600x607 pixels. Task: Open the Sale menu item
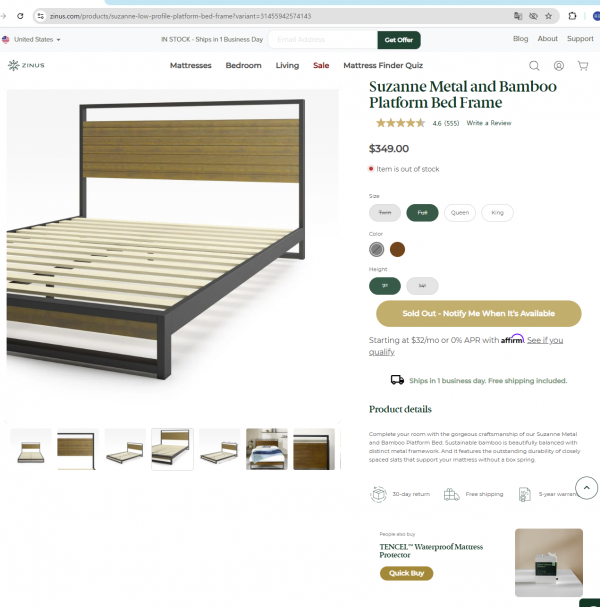click(321, 65)
